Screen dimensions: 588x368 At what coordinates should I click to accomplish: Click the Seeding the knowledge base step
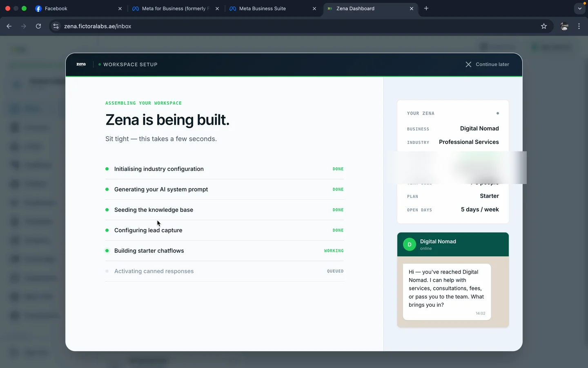[225, 210]
